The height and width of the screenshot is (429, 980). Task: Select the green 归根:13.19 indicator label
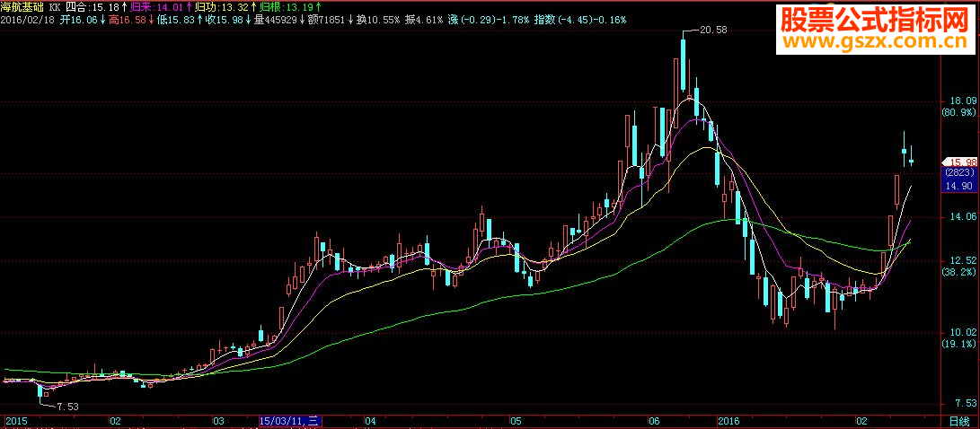point(287,7)
